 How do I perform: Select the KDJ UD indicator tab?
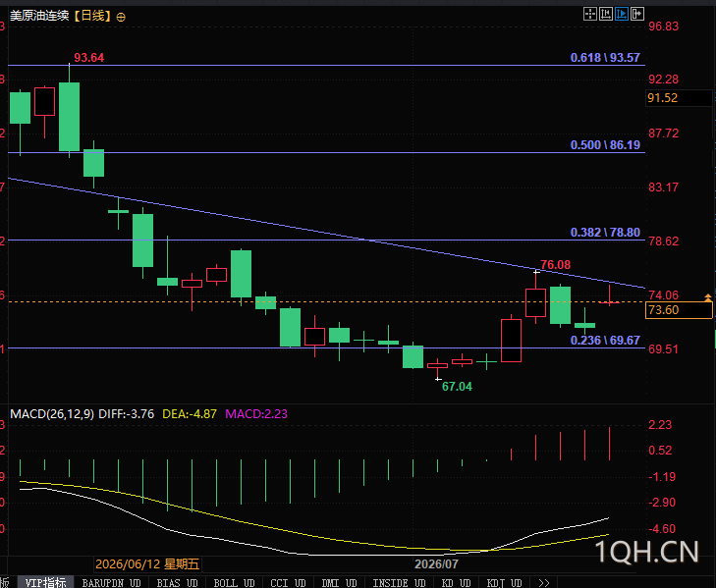pyautogui.click(x=504, y=582)
